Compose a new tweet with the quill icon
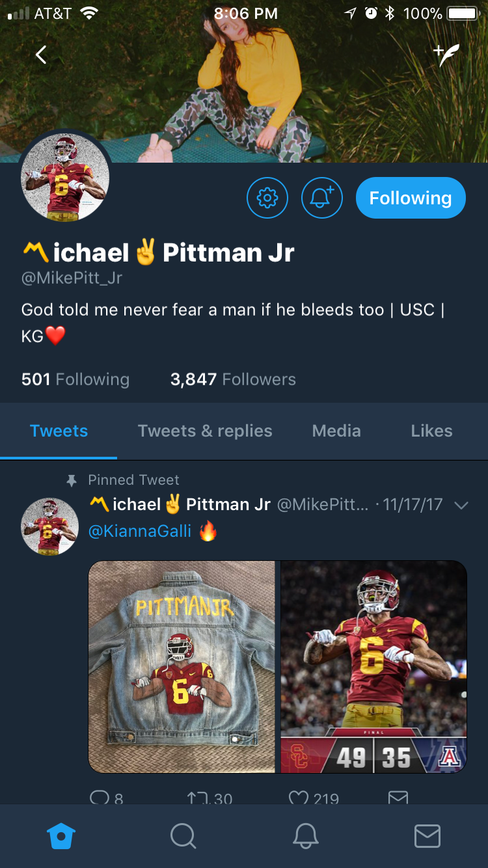The height and width of the screenshot is (868, 488). [x=446, y=56]
